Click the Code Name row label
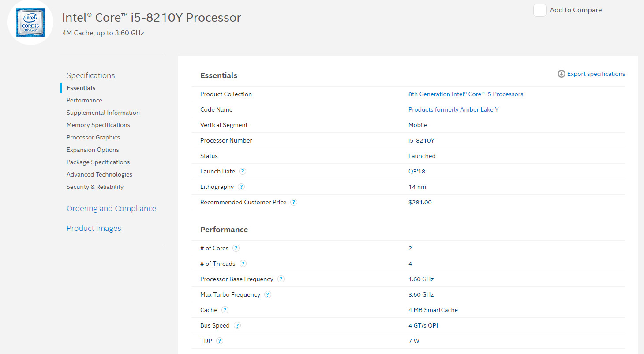 216,109
